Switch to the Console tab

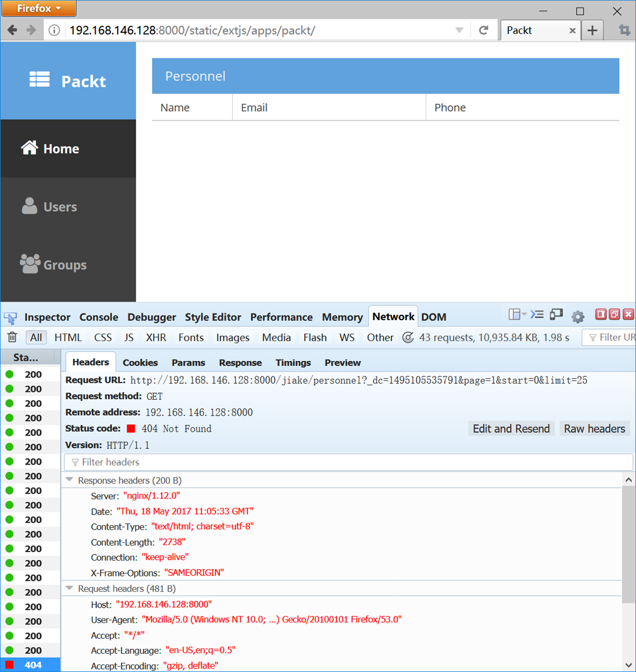pyautogui.click(x=99, y=317)
